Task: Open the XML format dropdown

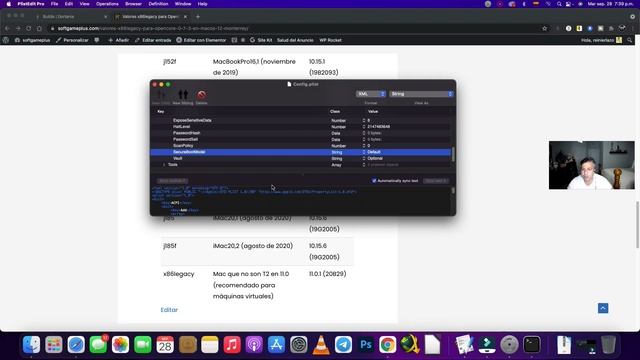Action: (371, 94)
